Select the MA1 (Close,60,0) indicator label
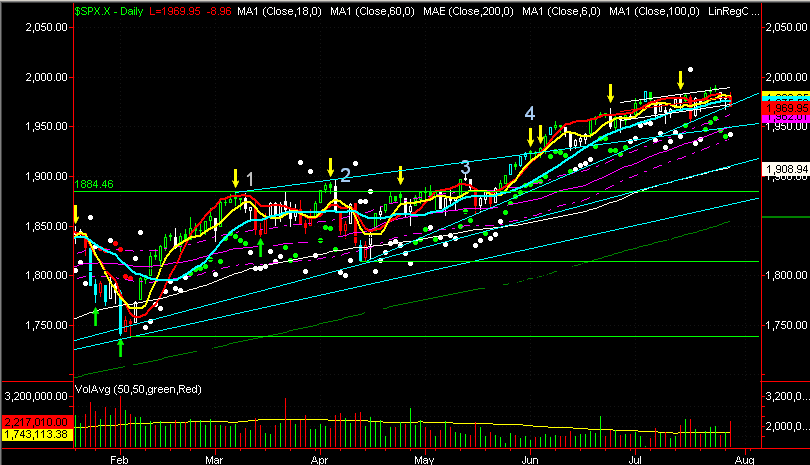Screen dimensions: 810x465 point(372,11)
